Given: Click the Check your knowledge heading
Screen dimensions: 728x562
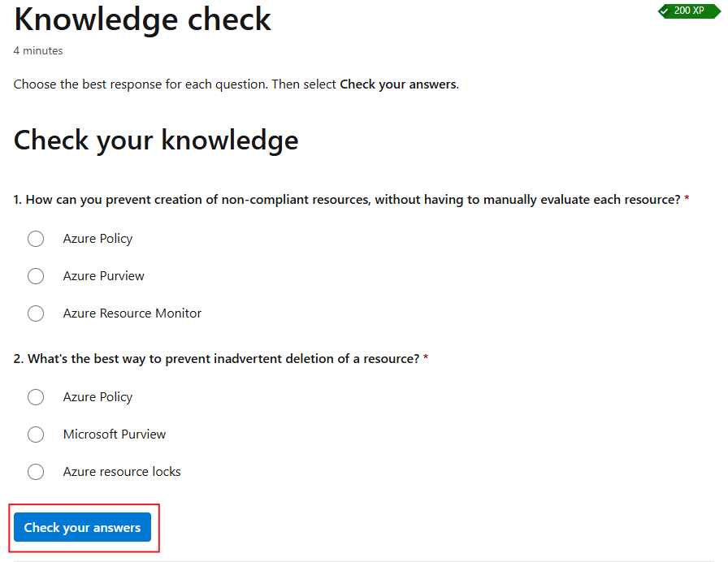Looking at the screenshot, I should [155, 140].
